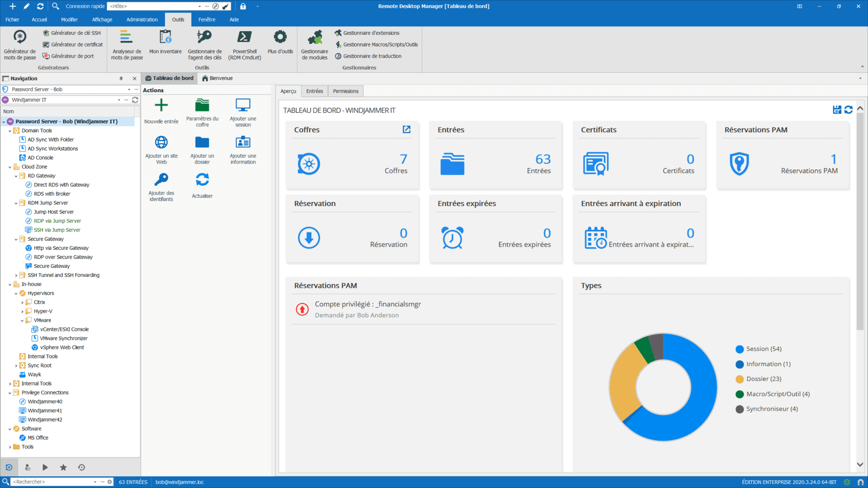
Task: Save dashboard layout icon
Action: coord(837,110)
